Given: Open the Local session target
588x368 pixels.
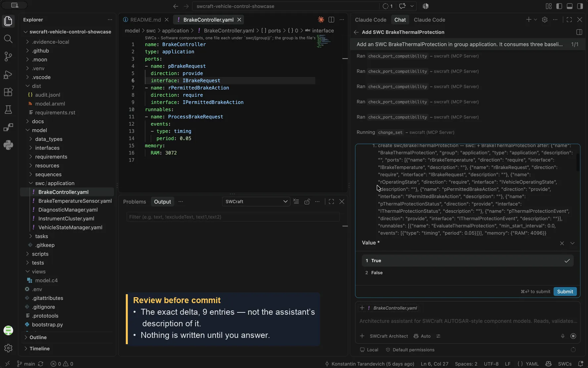Looking at the screenshot, I should point(369,350).
